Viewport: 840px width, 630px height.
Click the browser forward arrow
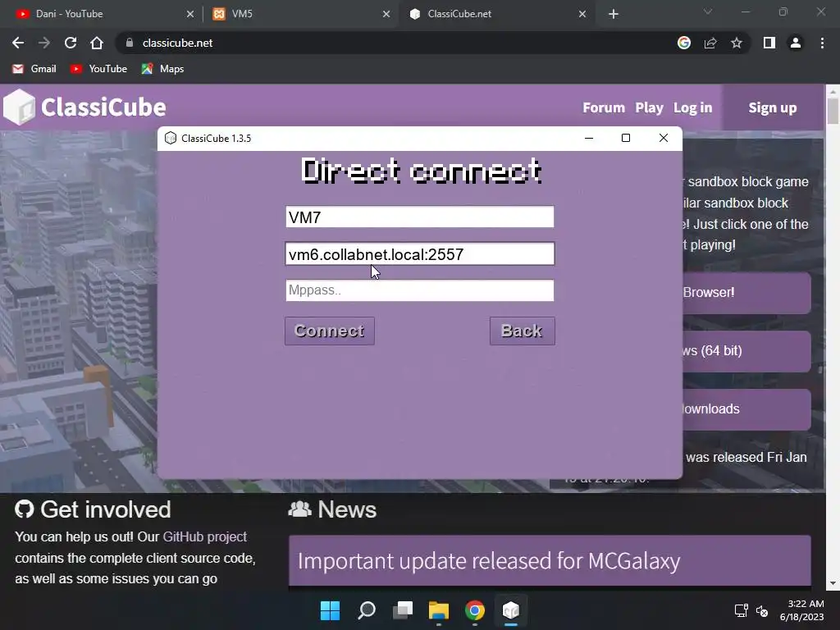click(x=44, y=43)
